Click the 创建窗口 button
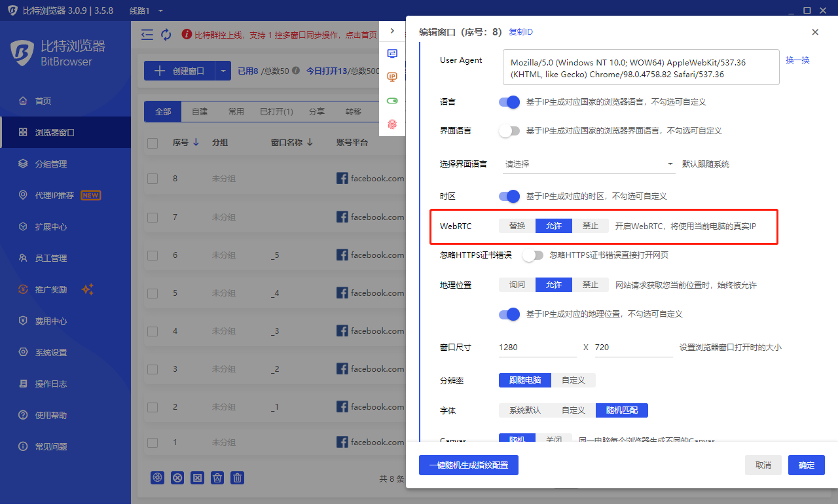The height and width of the screenshot is (504, 838). click(x=179, y=71)
